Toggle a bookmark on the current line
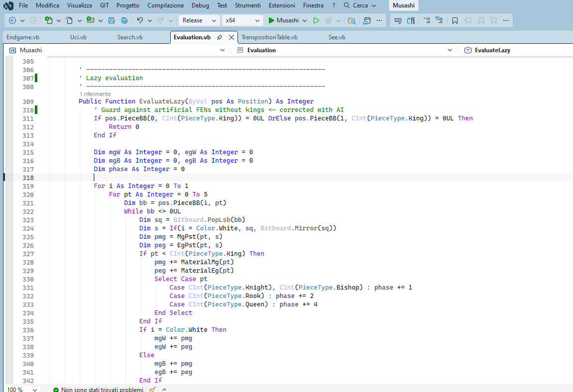Screen dimensions: 573x392 coord(455,20)
